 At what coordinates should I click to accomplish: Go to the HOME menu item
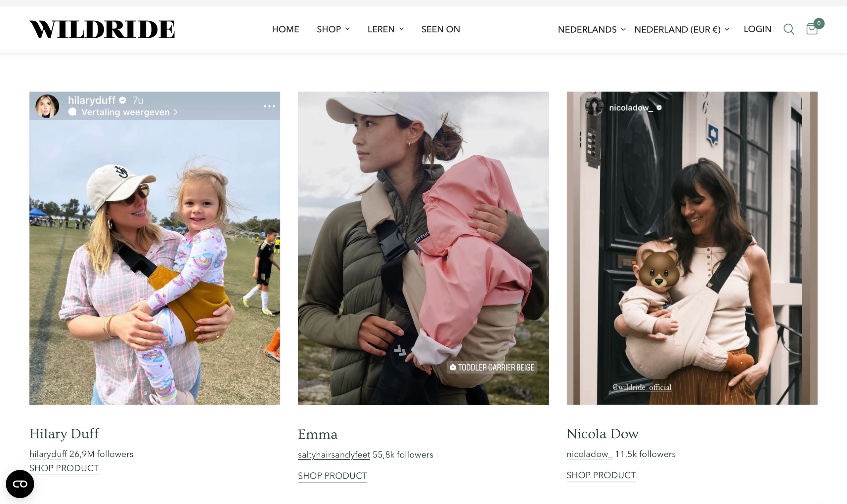[285, 29]
